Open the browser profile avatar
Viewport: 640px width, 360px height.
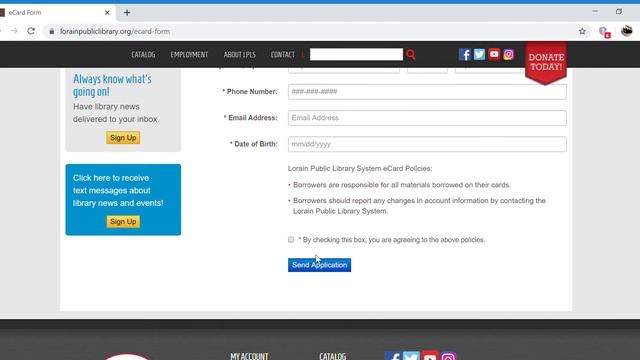tap(627, 31)
